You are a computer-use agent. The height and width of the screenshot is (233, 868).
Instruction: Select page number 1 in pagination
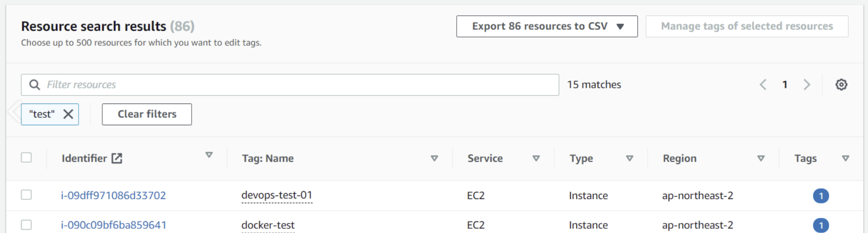tap(785, 85)
